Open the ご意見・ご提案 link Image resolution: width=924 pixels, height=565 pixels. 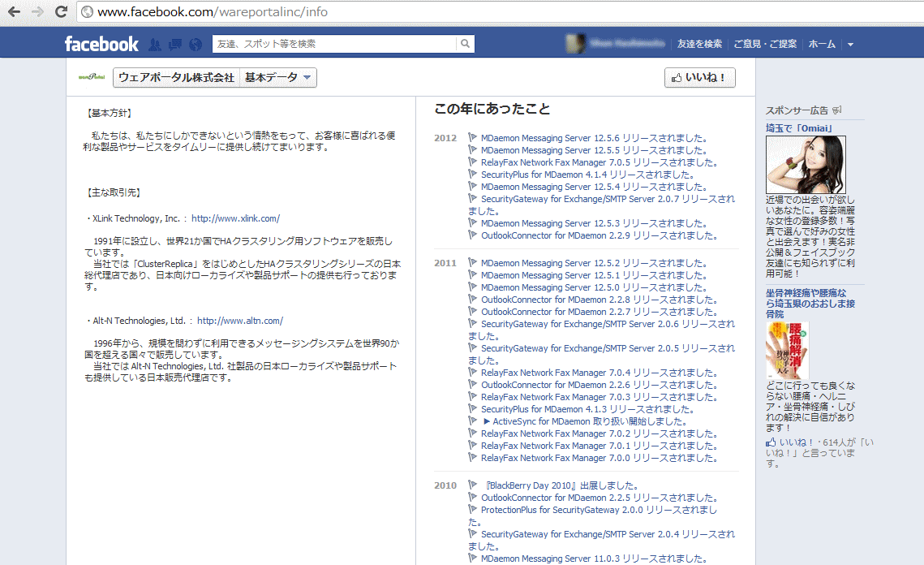(x=765, y=44)
